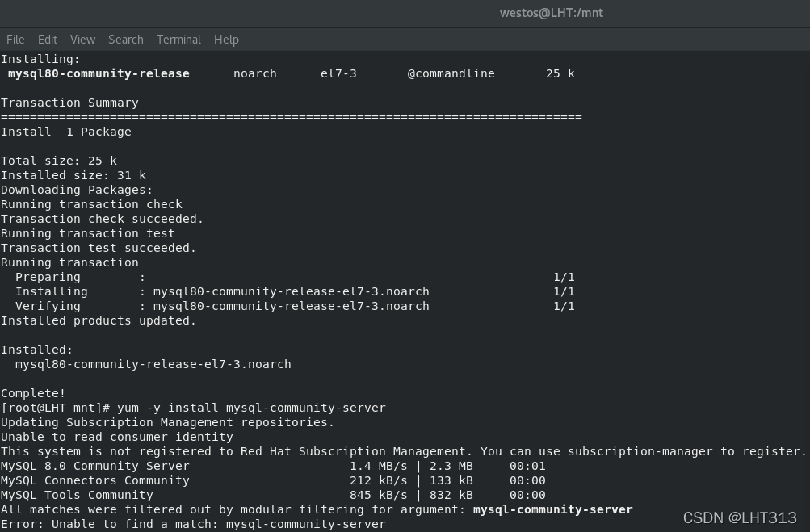Screen dimensions: 810x532
Task: Click the window title westos@LHT:/mnt
Action: click(552, 12)
